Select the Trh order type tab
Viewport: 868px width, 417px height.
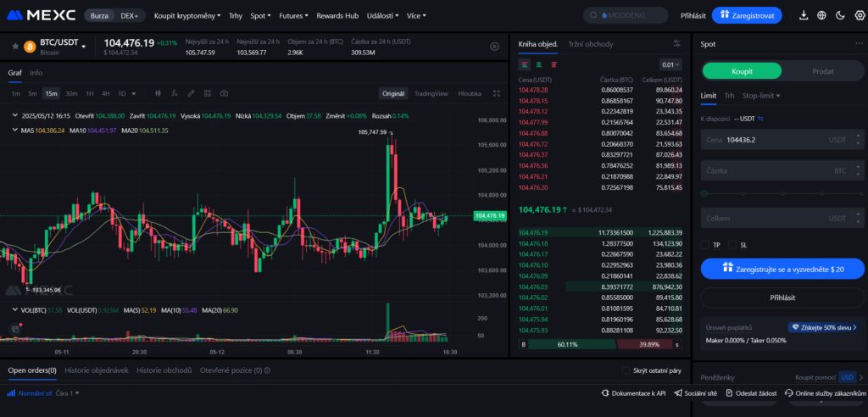pyautogui.click(x=730, y=95)
